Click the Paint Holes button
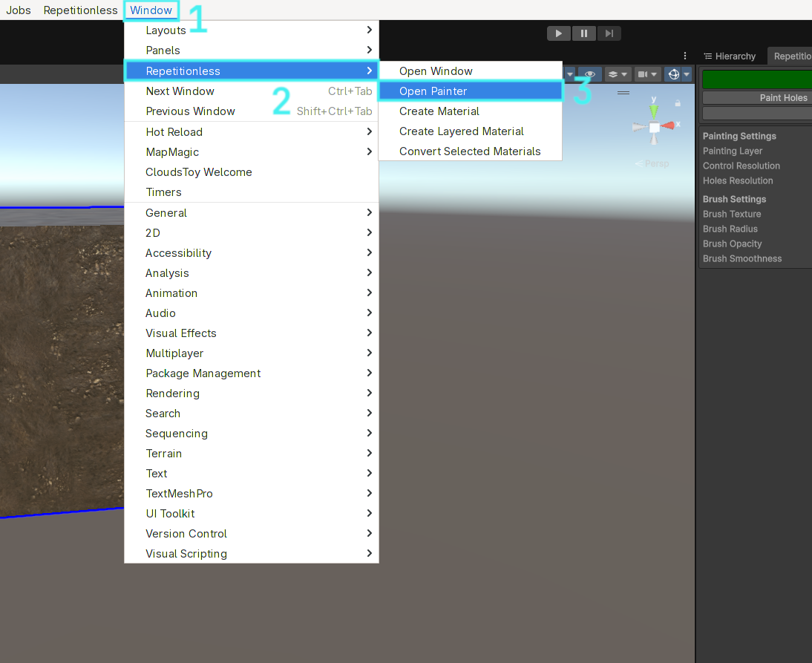The width and height of the screenshot is (812, 663). click(757, 98)
